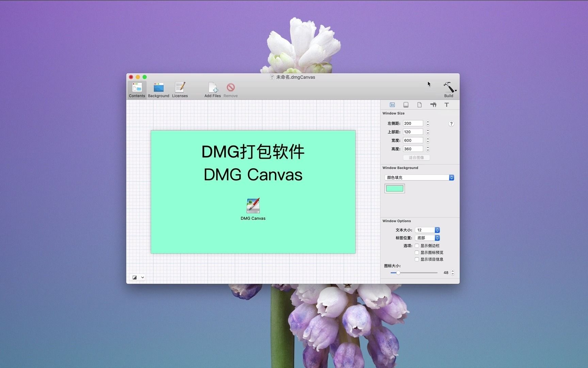Open the canvas view options dropdown chevron
The height and width of the screenshot is (368, 588).
pyautogui.click(x=143, y=277)
